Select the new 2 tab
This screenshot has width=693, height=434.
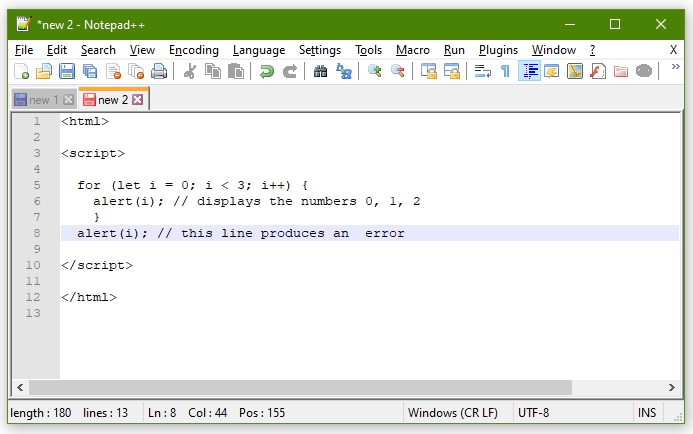113,100
